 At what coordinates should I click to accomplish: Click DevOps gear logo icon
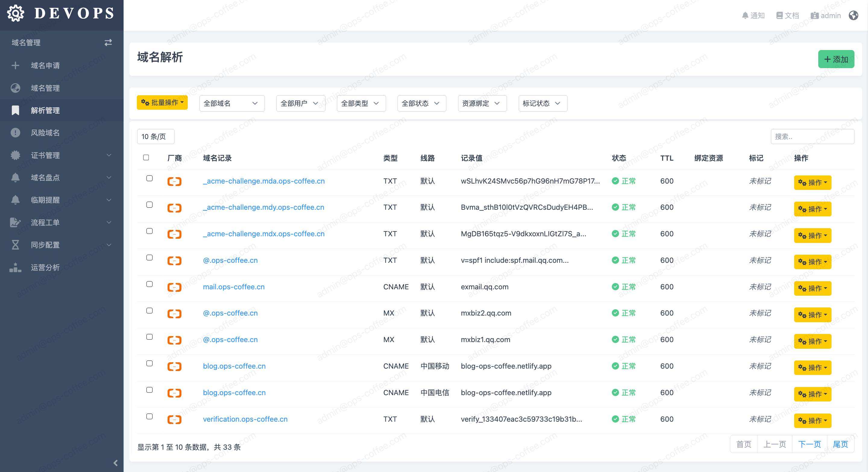tap(15, 14)
